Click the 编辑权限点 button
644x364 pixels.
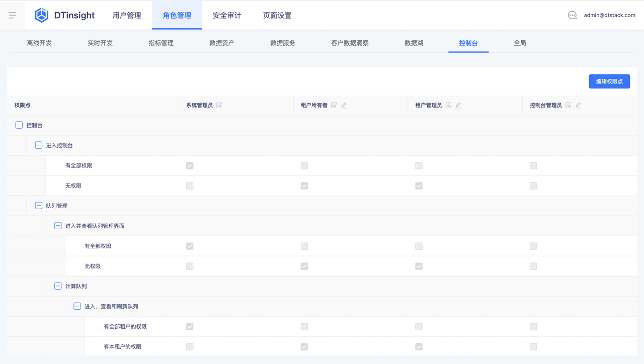point(609,81)
